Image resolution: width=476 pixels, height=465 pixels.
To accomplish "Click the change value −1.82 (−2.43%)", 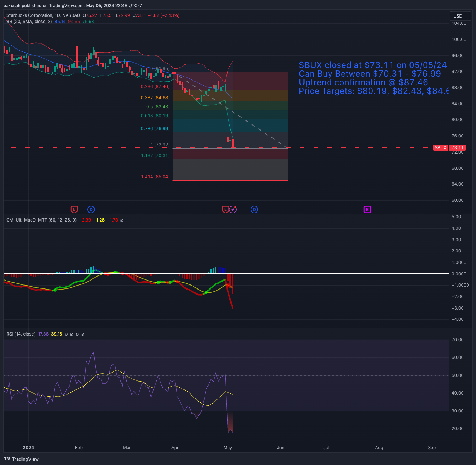I will 164,15.
